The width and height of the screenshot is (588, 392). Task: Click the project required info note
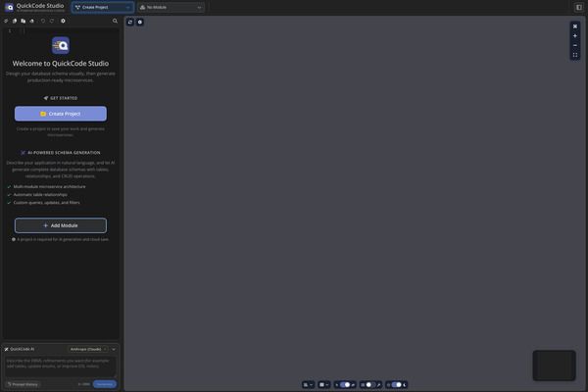coord(61,239)
